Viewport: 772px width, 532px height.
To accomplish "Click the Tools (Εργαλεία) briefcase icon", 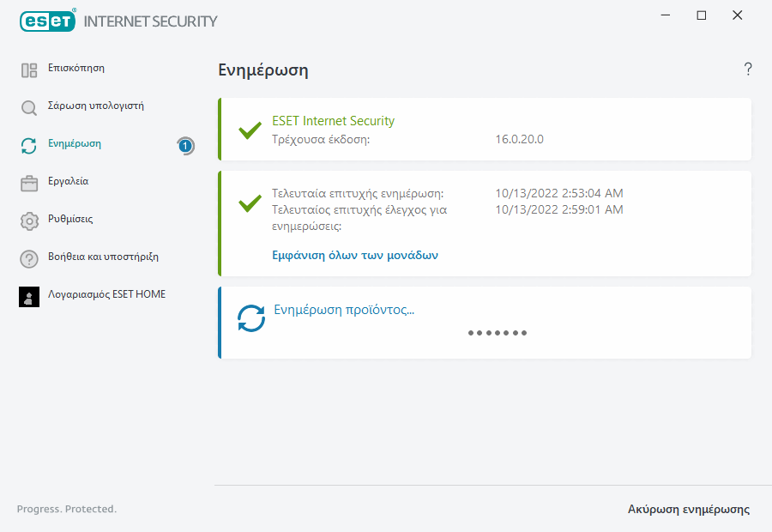I will [x=29, y=184].
